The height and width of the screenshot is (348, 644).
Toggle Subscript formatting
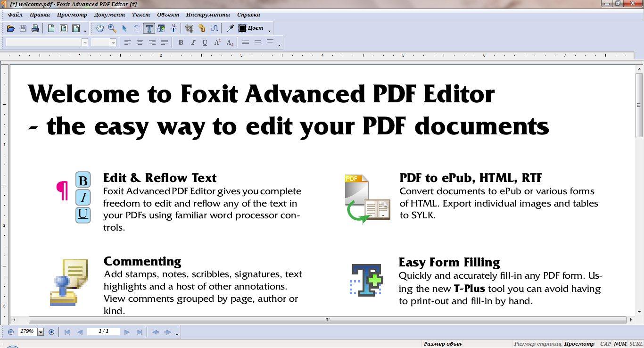coord(230,42)
